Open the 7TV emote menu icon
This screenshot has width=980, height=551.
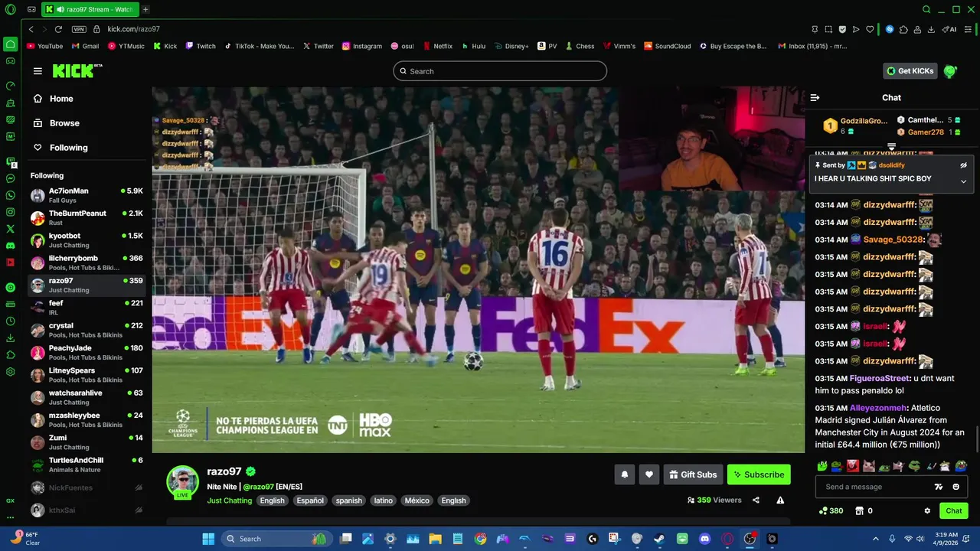(939, 487)
